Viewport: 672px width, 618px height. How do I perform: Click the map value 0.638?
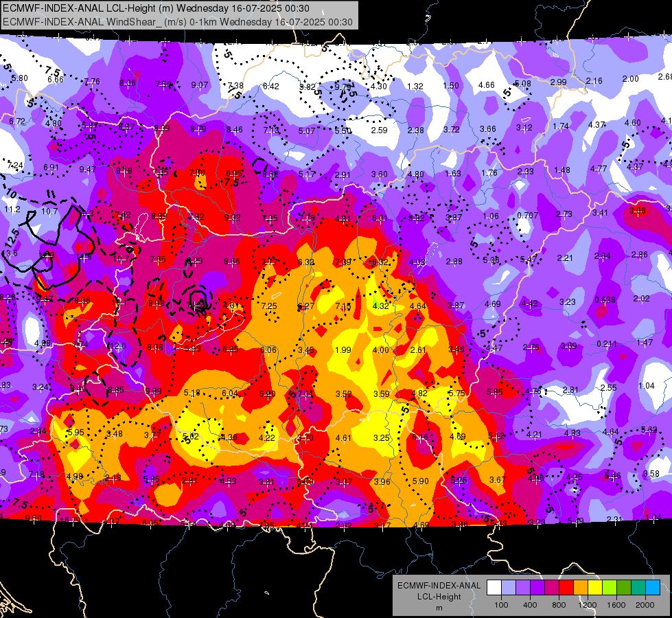[x=605, y=300]
